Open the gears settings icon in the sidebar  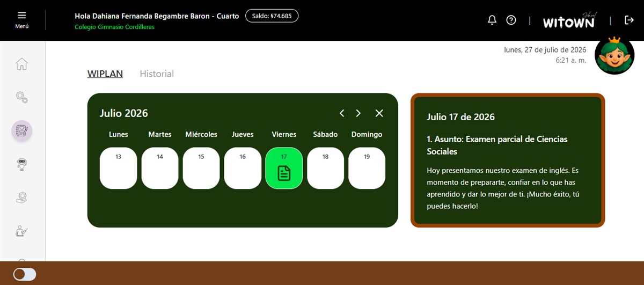[21, 97]
